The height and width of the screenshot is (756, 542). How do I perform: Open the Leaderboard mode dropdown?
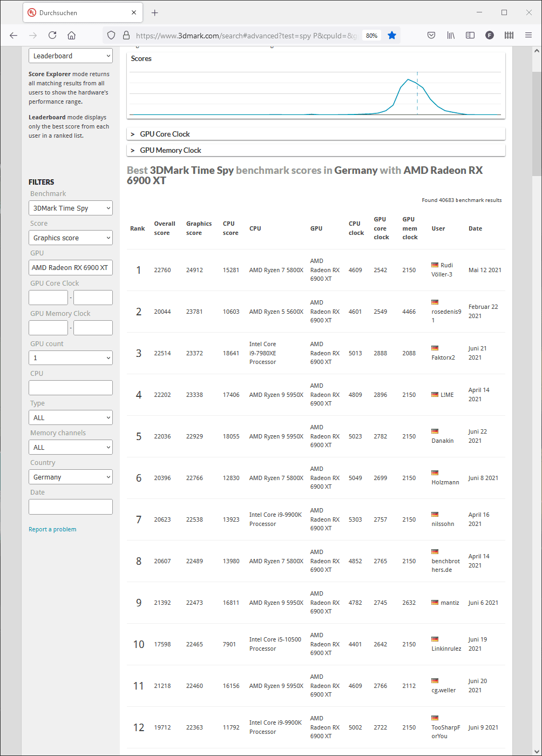click(71, 56)
